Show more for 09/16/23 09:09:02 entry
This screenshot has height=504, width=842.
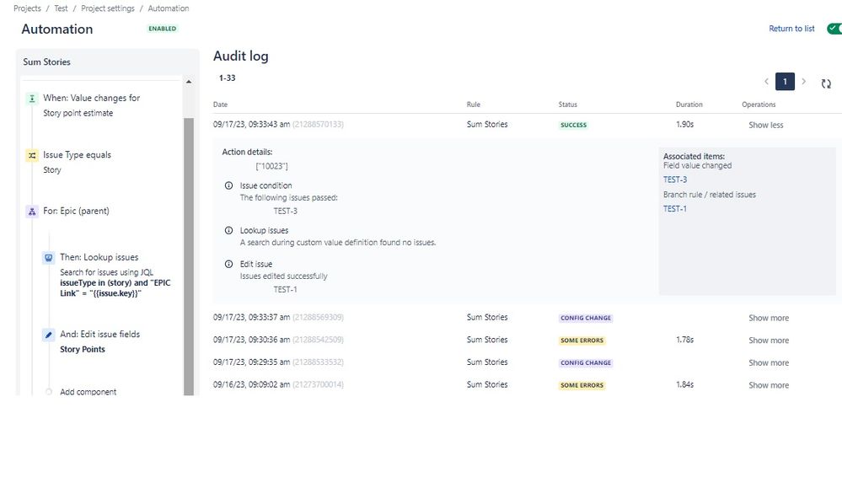click(x=769, y=385)
